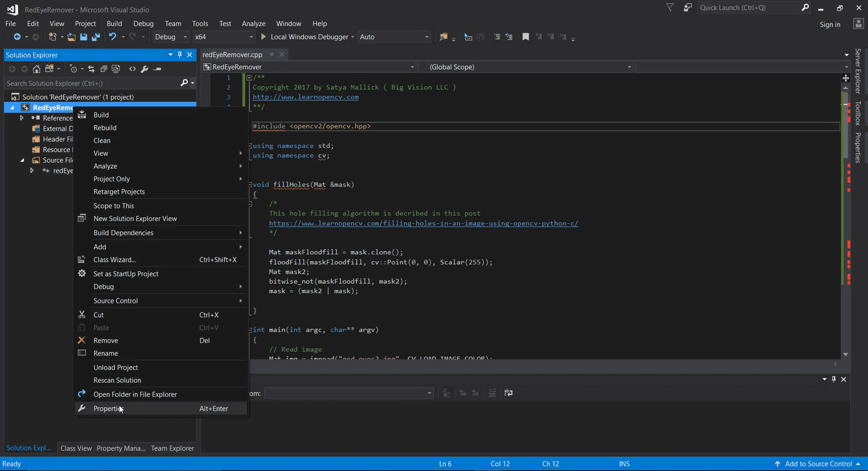Open the Solution Explorer window options arrow
Image resolution: width=868 pixels, height=471 pixels.
click(171, 55)
